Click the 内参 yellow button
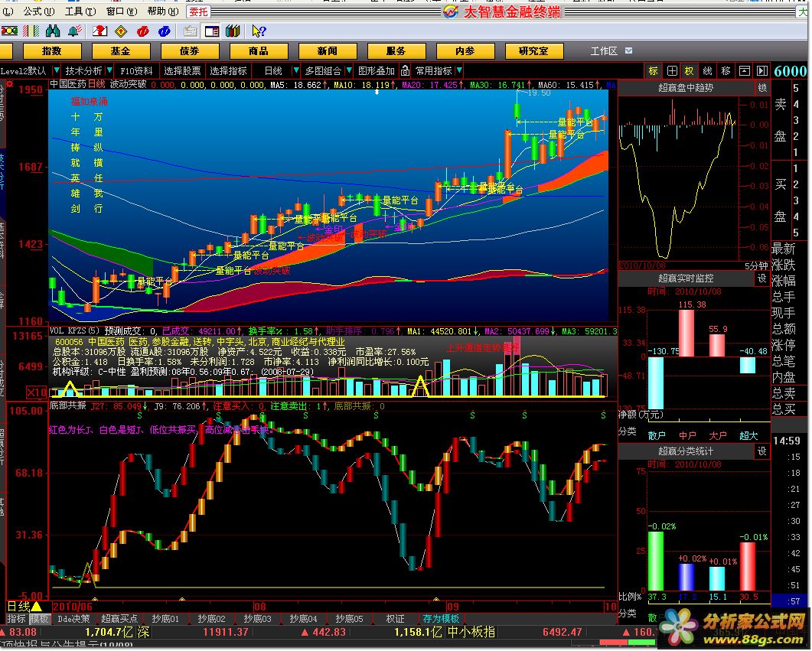The image size is (812, 651). (x=465, y=51)
